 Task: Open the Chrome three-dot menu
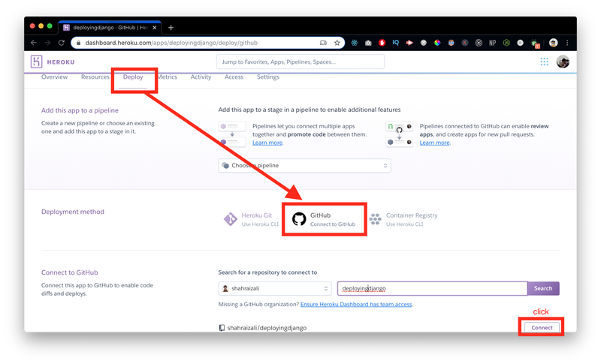(567, 43)
